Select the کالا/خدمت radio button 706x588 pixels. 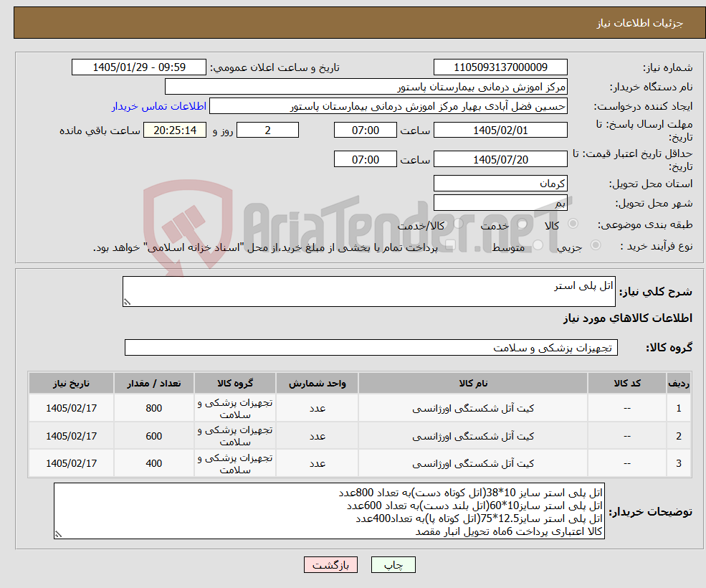pos(458,224)
